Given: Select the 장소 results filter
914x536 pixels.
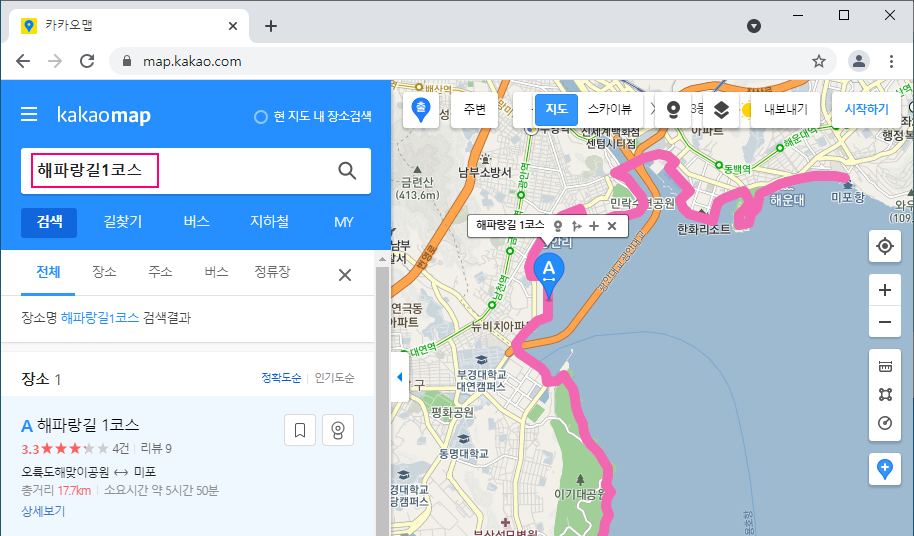Looking at the screenshot, I should click(x=104, y=273).
